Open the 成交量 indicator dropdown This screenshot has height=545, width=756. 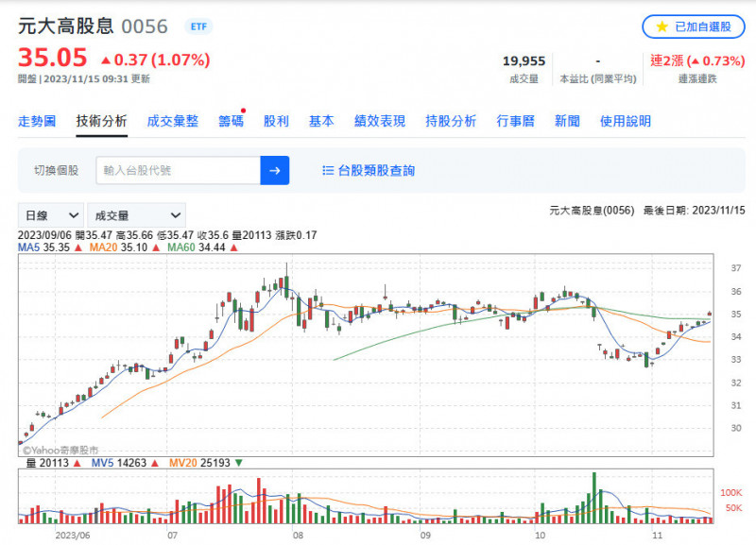[x=136, y=215]
